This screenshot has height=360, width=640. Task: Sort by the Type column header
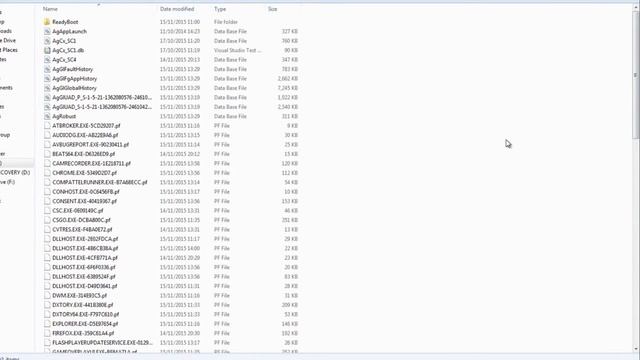tap(220, 9)
